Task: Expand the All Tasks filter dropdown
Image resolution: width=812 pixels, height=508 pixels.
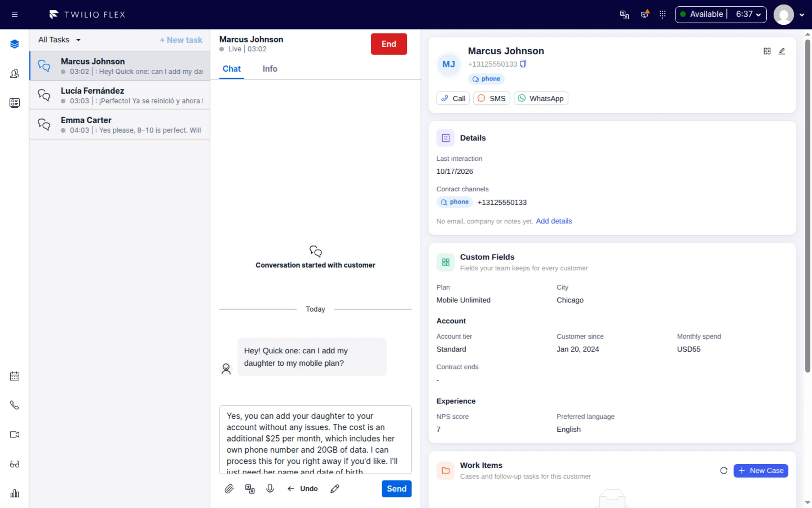Action: [60, 40]
